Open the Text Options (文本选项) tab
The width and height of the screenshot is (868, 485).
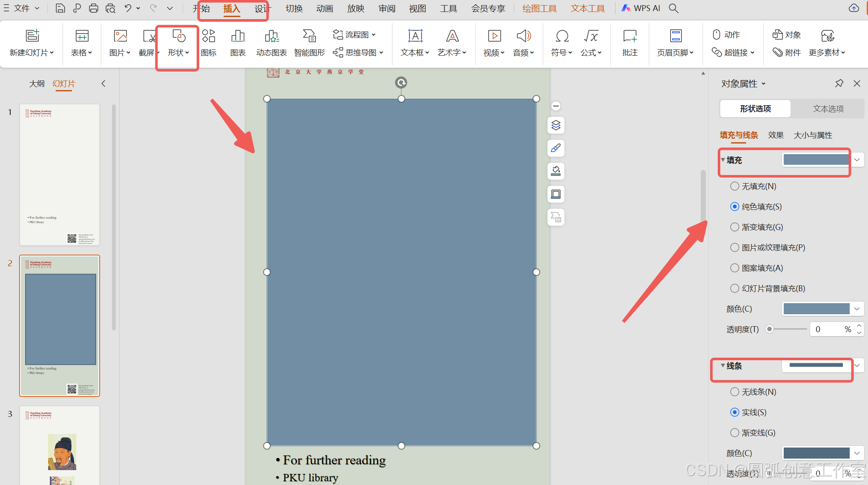[x=828, y=109]
